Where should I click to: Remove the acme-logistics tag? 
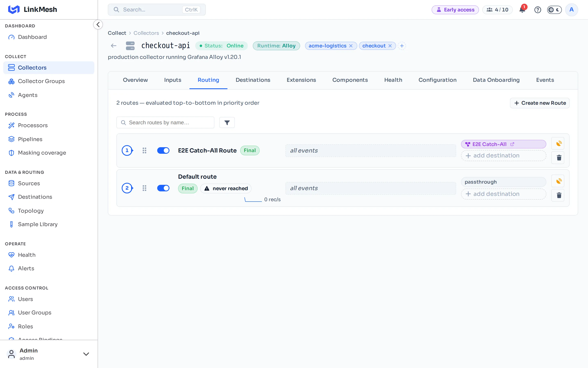[351, 46]
